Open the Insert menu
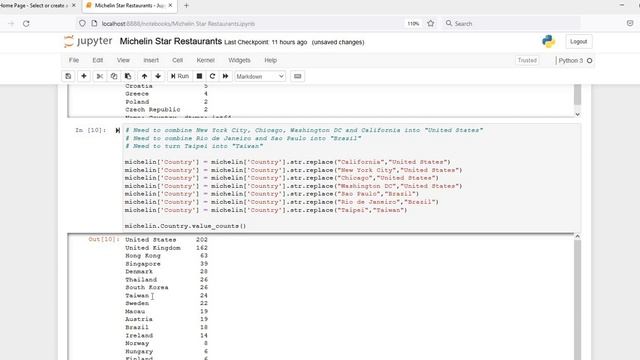Screen dimensions: 640x360 (x=151, y=60)
